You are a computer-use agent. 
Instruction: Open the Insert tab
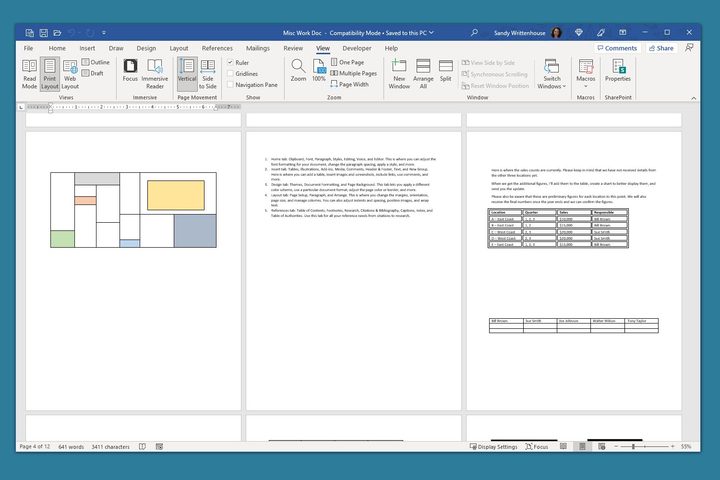87,48
